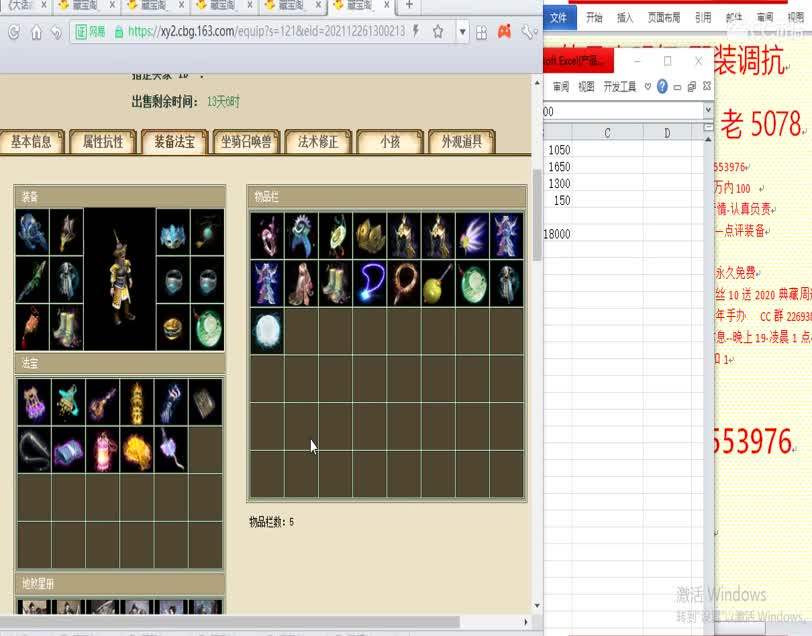812x636 pixels.
Task: Select the 装备法宝 tab
Action: pyautogui.click(x=175, y=141)
